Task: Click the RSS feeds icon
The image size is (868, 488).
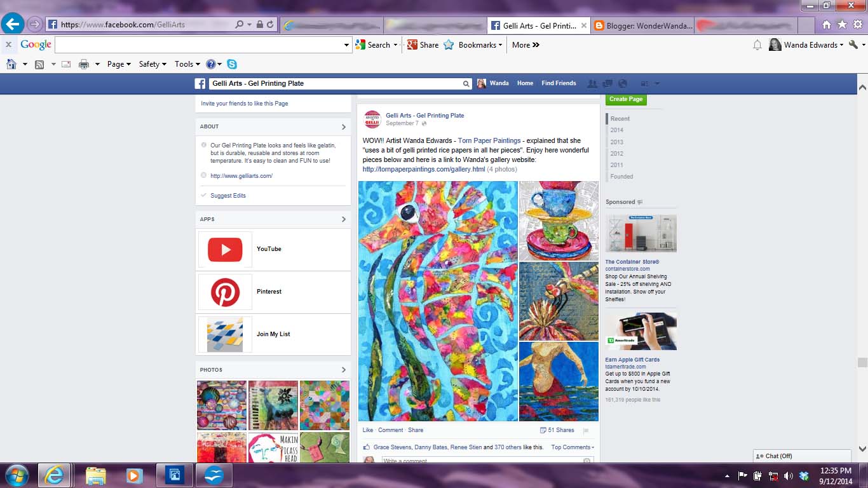Action: (39, 64)
